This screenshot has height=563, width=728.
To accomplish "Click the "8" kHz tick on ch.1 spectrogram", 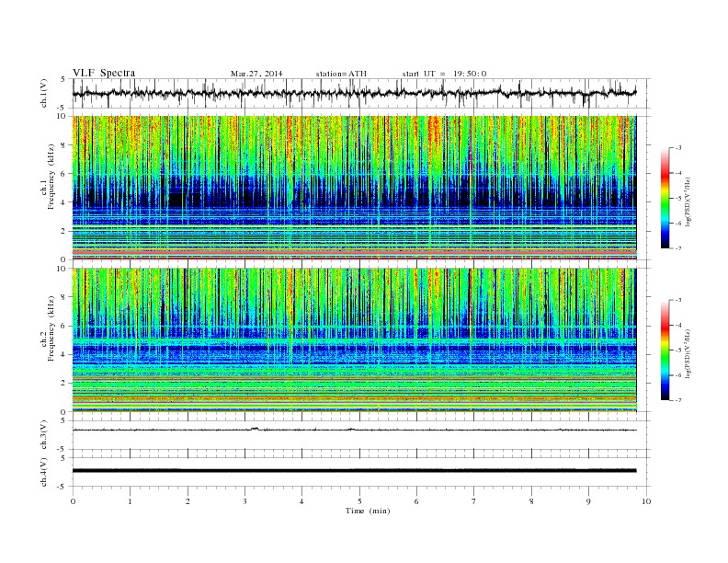I will [x=63, y=145].
